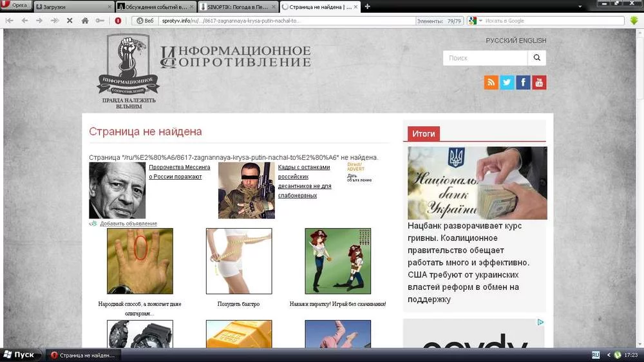Open the pirate girls game ad
The height and width of the screenshot is (362, 644).
tap(337, 261)
